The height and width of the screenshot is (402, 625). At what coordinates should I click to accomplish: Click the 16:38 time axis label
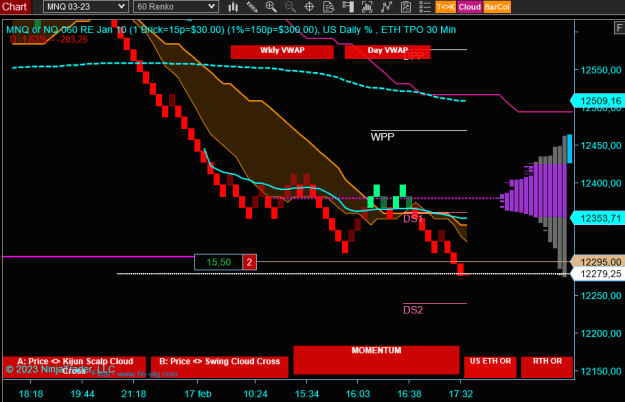coord(409,394)
